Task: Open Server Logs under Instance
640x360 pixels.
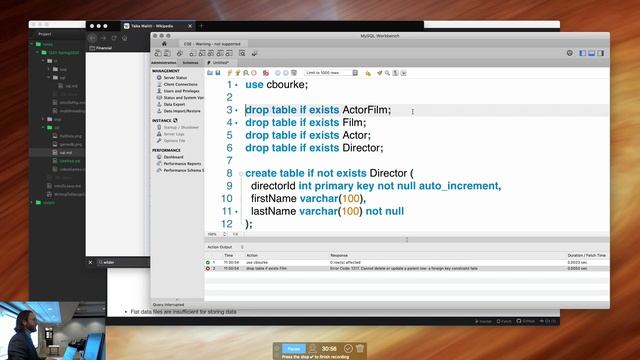Action: pyautogui.click(x=173, y=134)
